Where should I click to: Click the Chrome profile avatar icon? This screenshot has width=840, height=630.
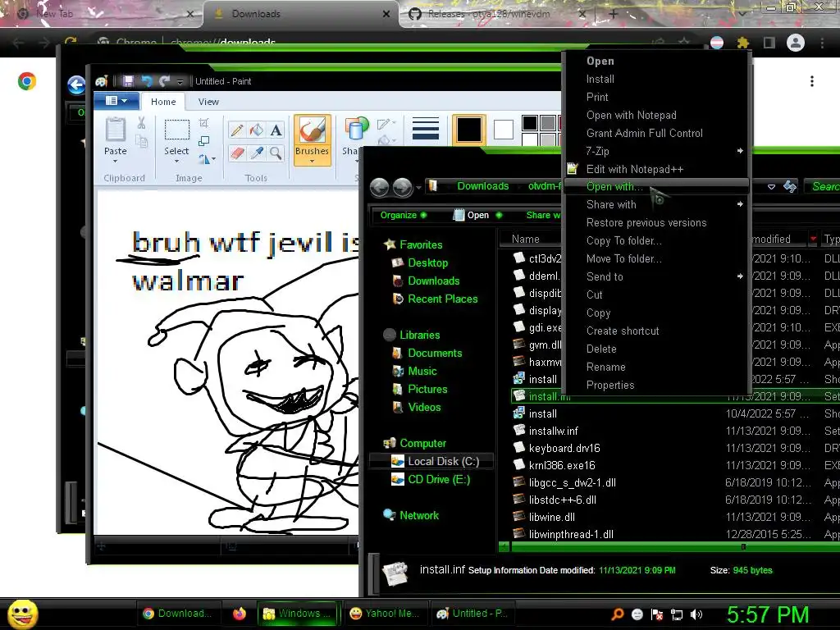click(x=796, y=43)
